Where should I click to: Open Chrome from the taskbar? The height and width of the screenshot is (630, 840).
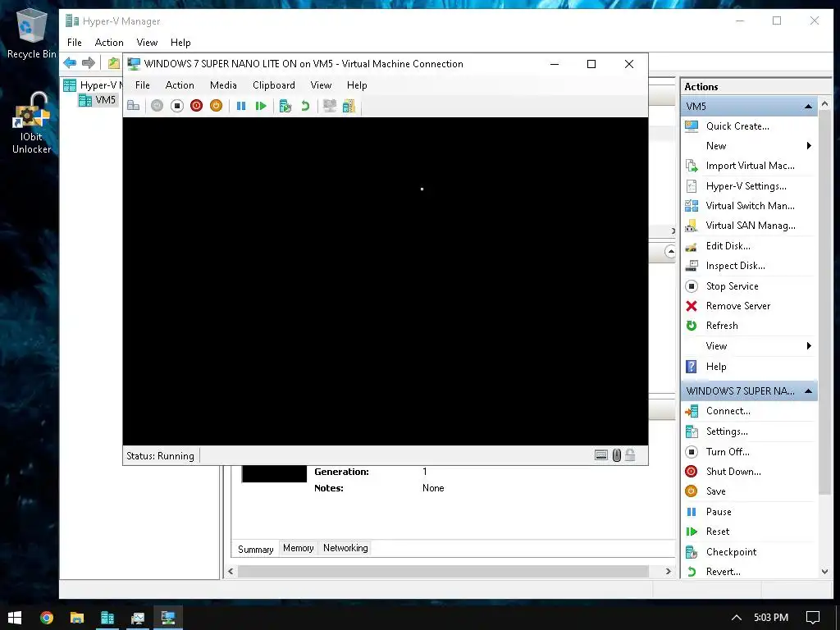pos(47,618)
